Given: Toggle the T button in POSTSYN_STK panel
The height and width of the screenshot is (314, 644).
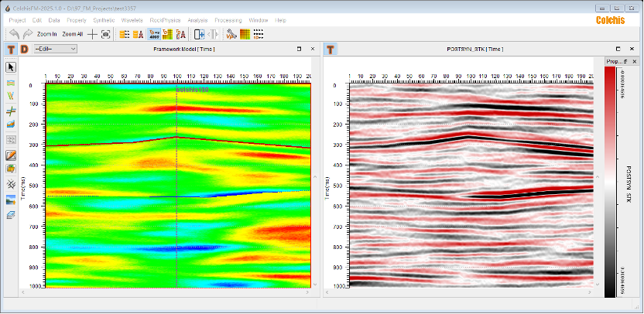Looking at the screenshot, I should click(331, 49).
